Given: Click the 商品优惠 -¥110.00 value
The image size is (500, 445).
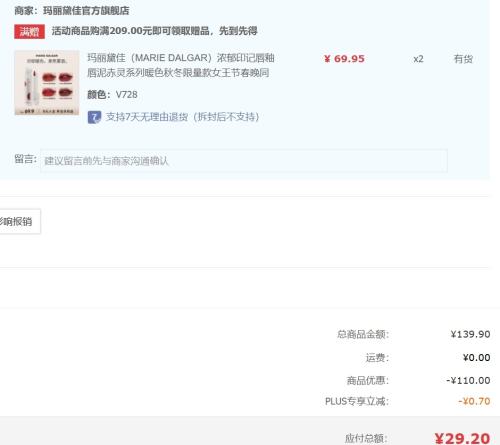Looking at the screenshot, I should click(x=468, y=380).
